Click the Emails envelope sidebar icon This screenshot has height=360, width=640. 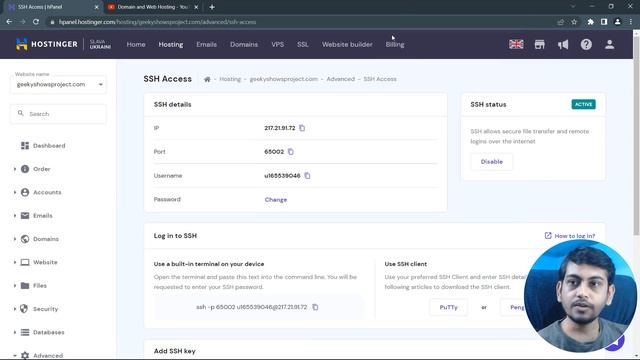(25, 216)
